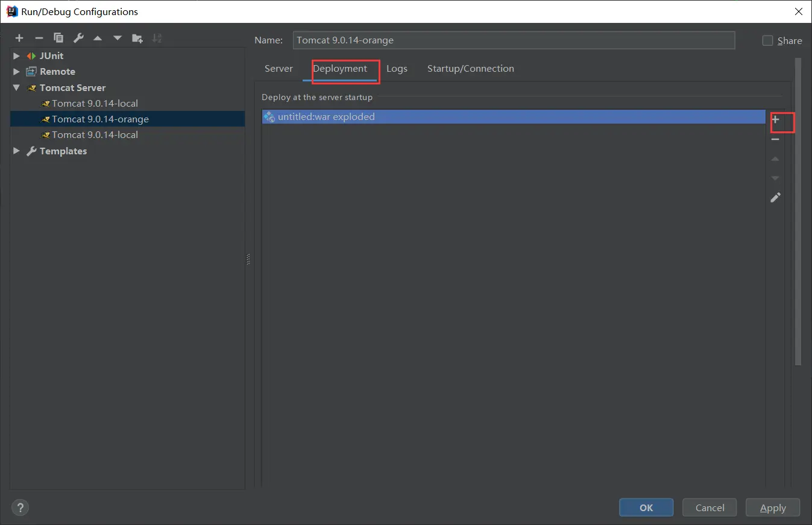Sort configurations alphabetically
Image resolution: width=812 pixels, height=525 pixels.
[157, 38]
